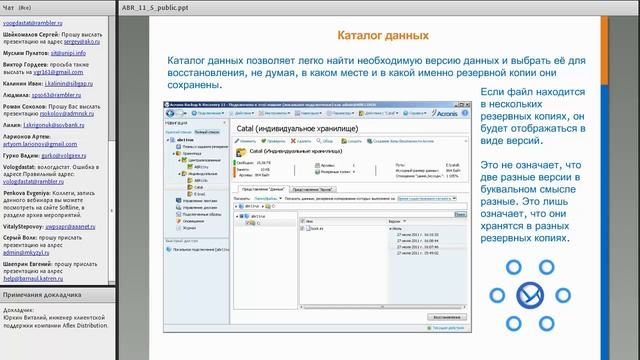
Task: Click the Примечания докладчика panel header
Action: tap(58, 295)
